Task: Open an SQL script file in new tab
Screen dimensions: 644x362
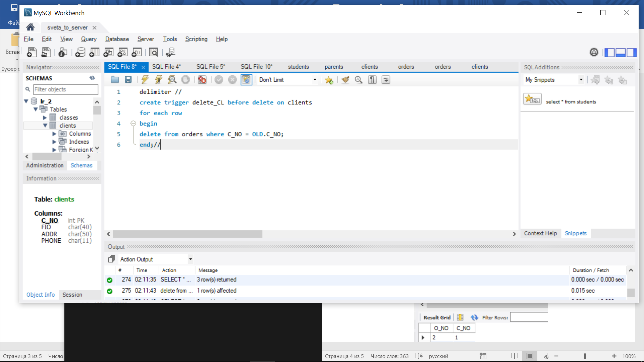Action: tap(46, 52)
